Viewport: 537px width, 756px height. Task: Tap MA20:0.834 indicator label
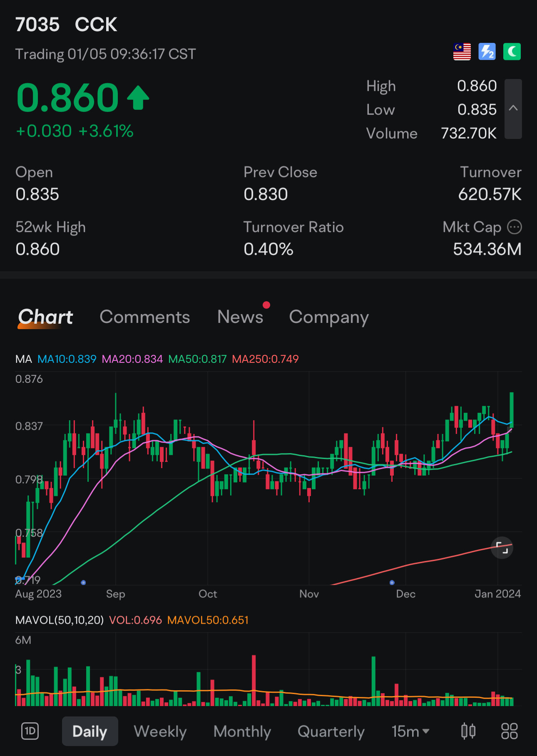click(x=132, y=359)
